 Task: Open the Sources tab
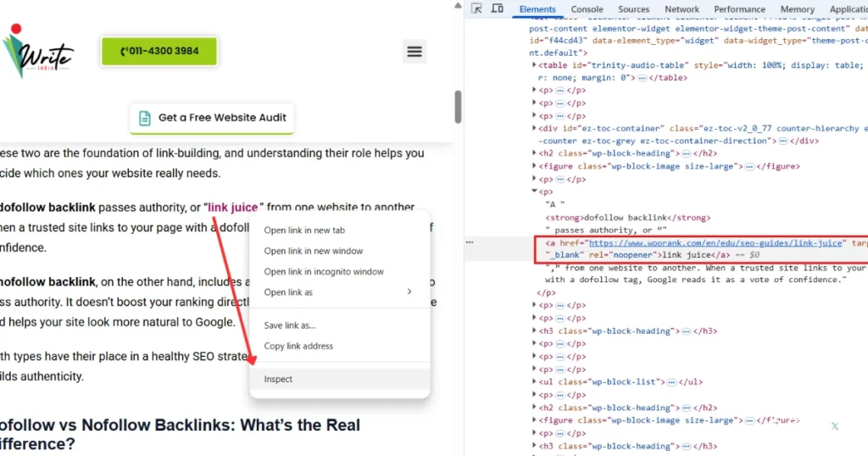(x=633, y=9)
